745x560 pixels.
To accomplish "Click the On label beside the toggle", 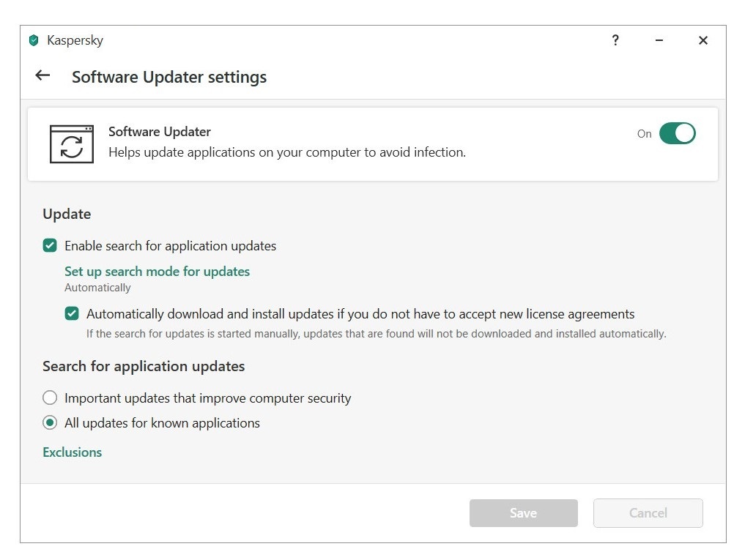I will 644,134.
